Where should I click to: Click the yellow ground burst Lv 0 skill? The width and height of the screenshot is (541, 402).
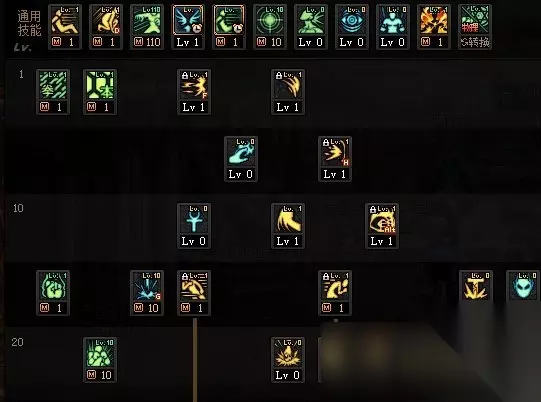click(288, 360)
